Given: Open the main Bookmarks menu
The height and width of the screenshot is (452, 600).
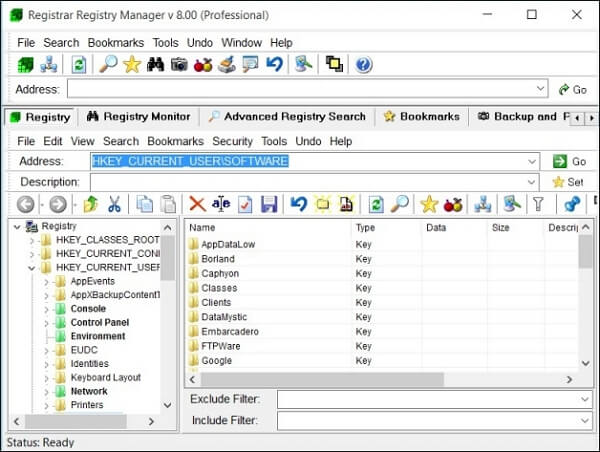Looking at the screenshot, I should pos(116,42).
